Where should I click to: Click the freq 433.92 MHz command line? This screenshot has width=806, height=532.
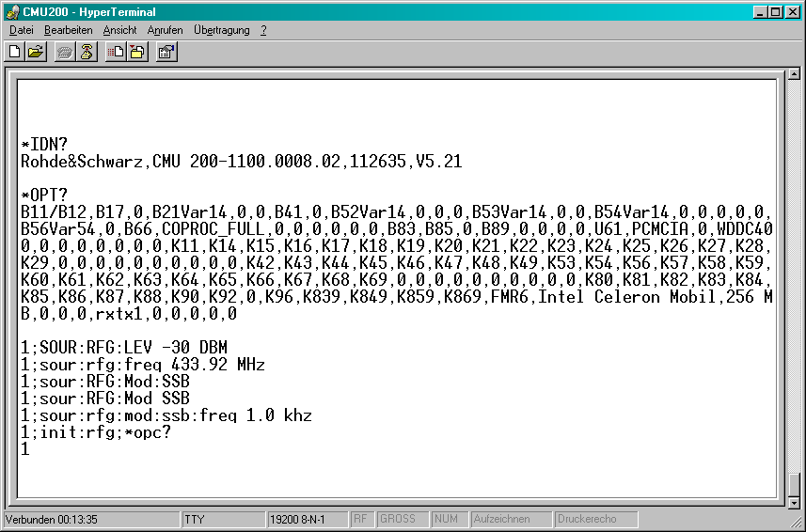point(143,365)
